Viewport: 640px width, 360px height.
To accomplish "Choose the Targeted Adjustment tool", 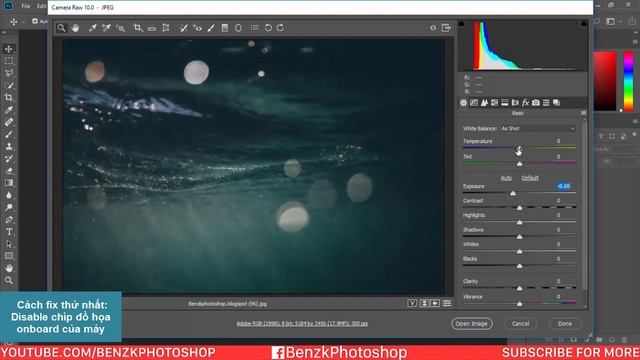I will click(120, 28).
